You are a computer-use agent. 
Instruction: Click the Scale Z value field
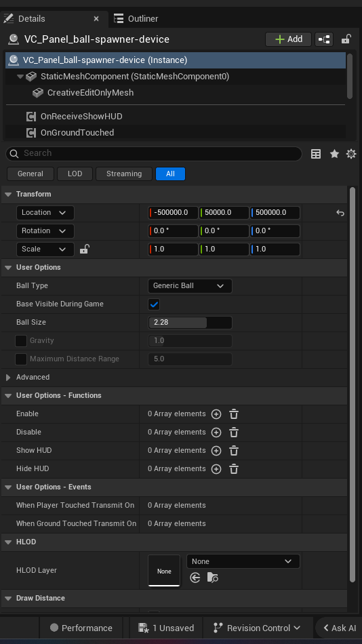pos(275,249)
